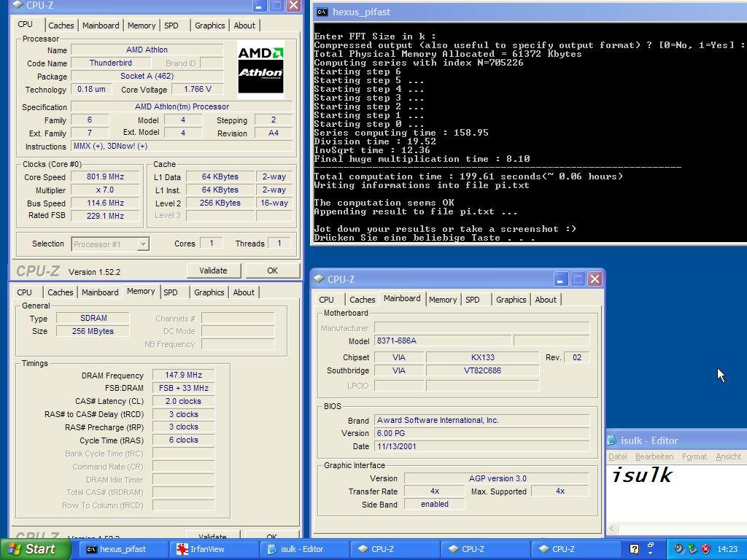Click IrfanView red icon in taskbar

click(182, 549)
